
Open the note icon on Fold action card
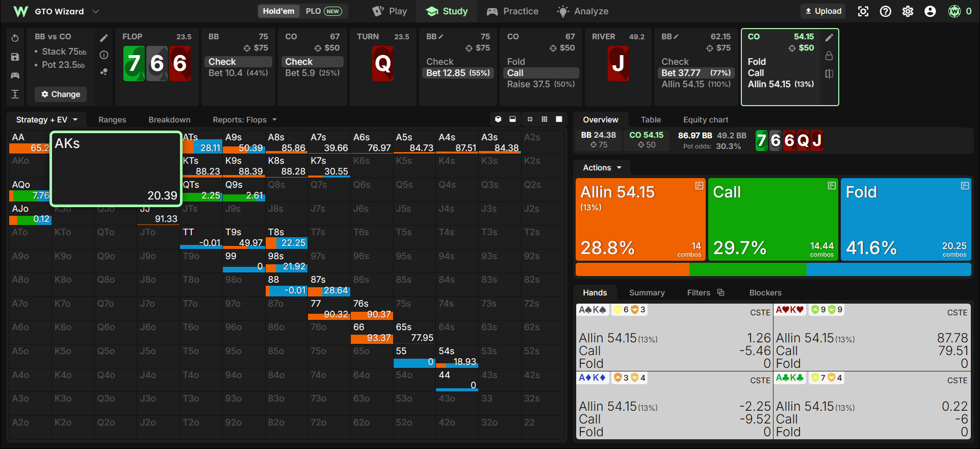point(965,186)
